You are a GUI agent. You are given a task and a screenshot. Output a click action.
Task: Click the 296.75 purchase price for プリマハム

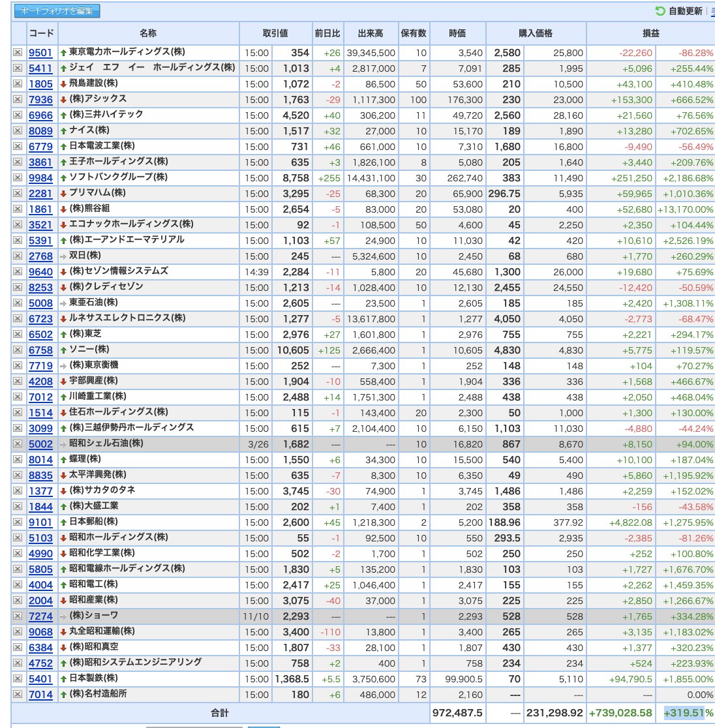point(504,194)
